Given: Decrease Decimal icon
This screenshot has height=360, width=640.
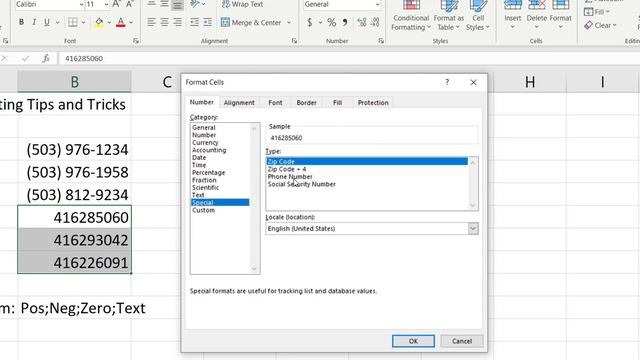Looking at the screenshot, I should 375,22.
